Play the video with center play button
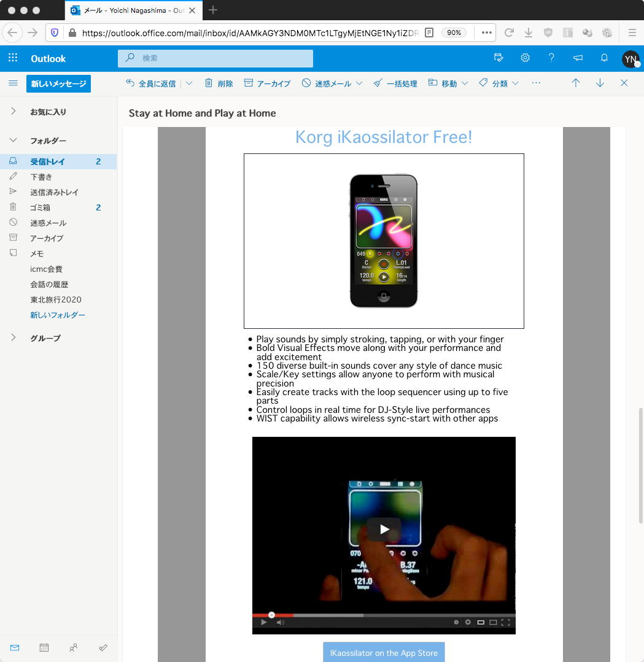 [x=384, y=529]
